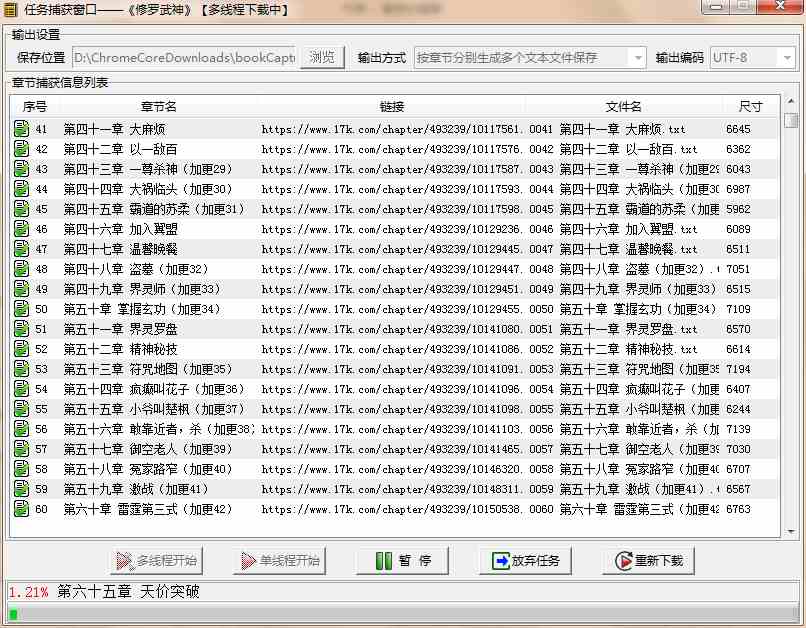Click the document icon for row 49
The image size is (806, 628).
21,289
